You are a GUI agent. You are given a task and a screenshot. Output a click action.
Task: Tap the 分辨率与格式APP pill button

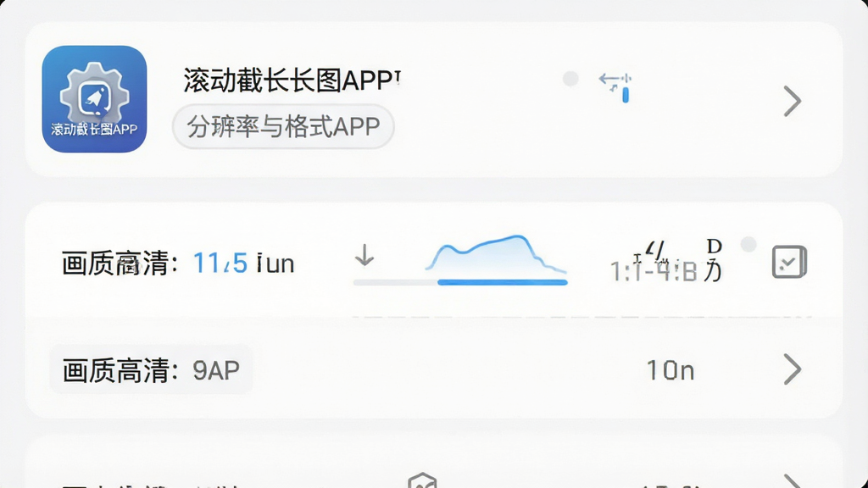pos(283,127)
